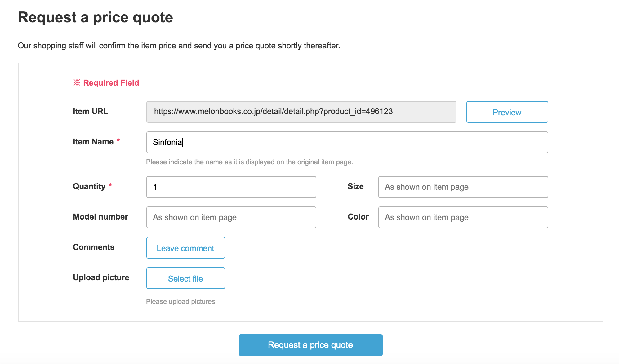The height and width of the screenshot is (364, 619).
Task: Click the Quantity label
Action: (89, 186)
